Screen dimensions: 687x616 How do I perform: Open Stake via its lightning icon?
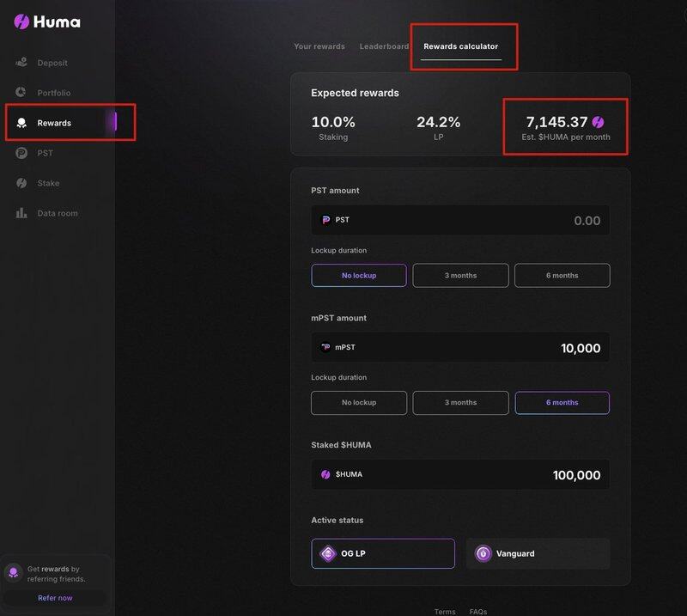click(x=21, y=183)
